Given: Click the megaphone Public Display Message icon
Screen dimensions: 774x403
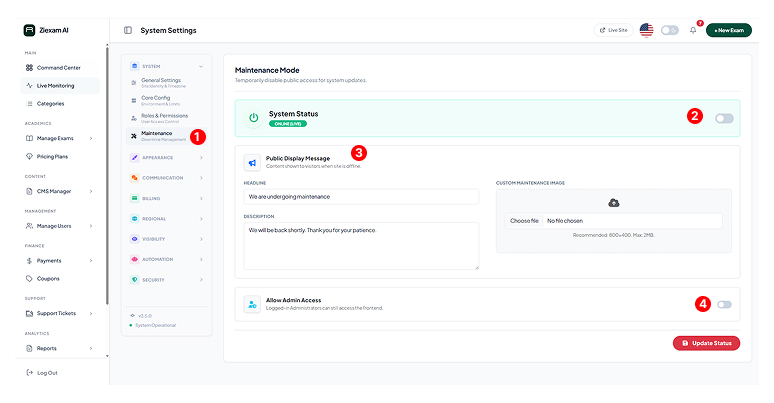Looking at the screenshot, I should (252, 162).
